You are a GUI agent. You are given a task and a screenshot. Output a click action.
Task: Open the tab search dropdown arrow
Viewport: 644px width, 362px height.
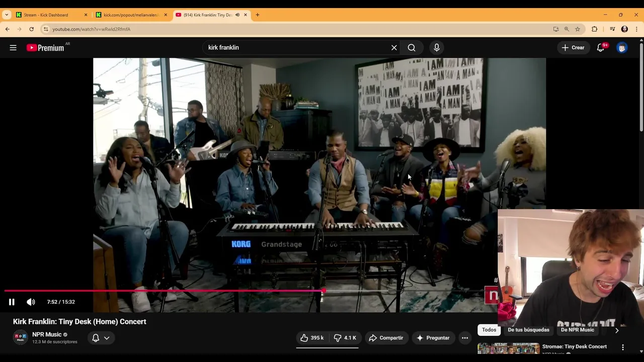(x=6, y=15)
